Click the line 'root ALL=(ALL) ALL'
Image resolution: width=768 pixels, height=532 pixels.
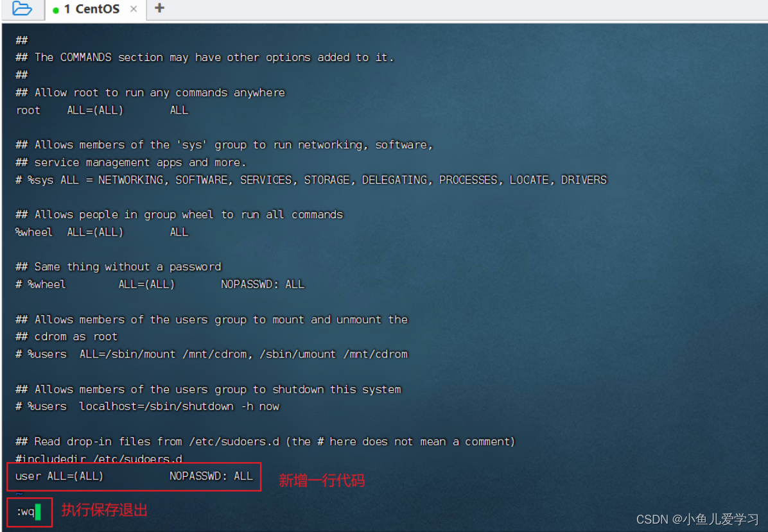[x=102, y=110]
